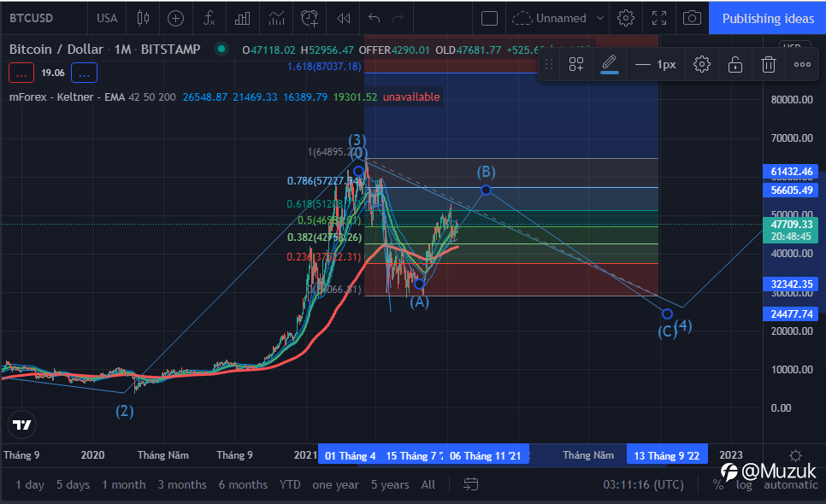
Task: Set range to YTD
Action: [x=290, y=484]
